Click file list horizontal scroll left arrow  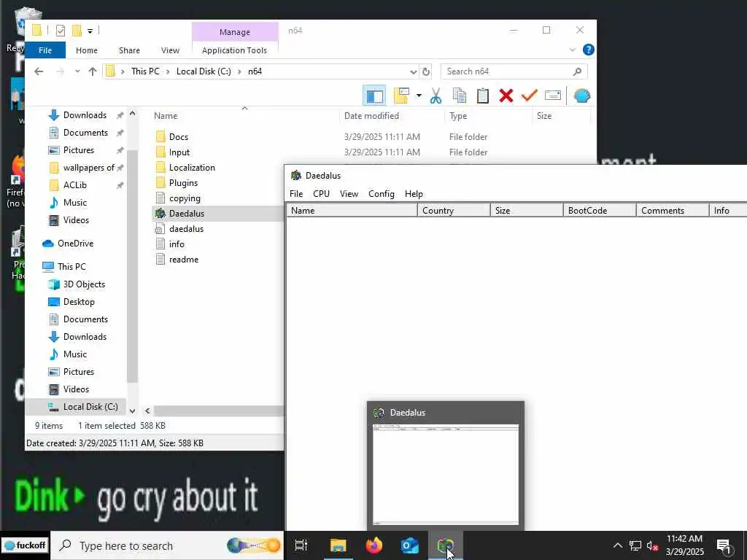click(x=147, y=411)
